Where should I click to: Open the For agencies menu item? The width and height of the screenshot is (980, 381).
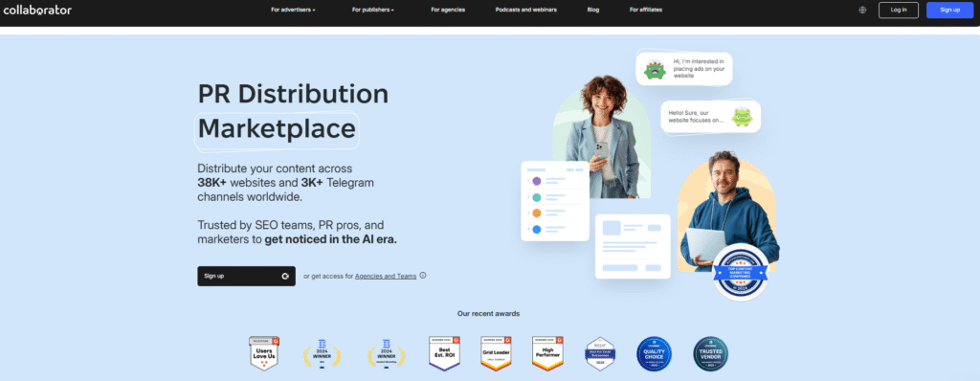point(448,10)
